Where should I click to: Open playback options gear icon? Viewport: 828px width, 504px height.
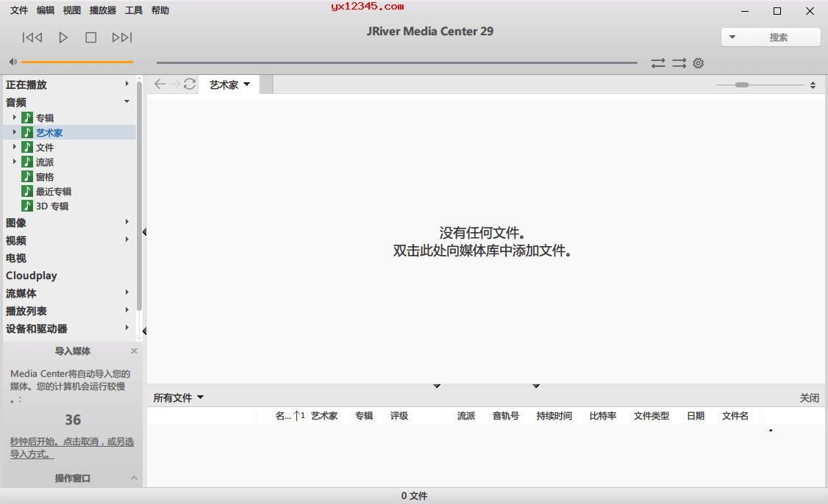click(x=698, y=63)
